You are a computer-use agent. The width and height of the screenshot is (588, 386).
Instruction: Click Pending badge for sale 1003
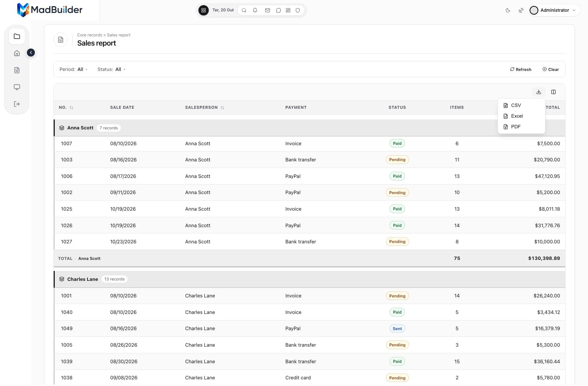pos(397,160)
